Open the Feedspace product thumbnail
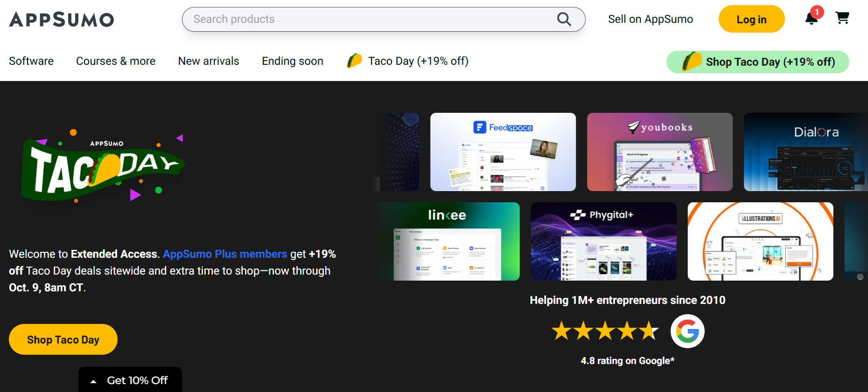The image size is (868, 392). (x=503, y=152)
